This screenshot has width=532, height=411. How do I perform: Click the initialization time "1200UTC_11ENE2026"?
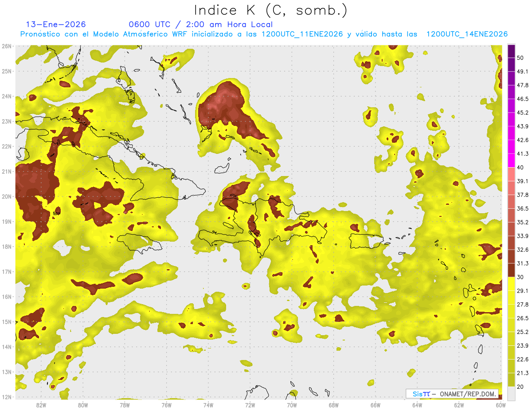(x=302, y=34)
